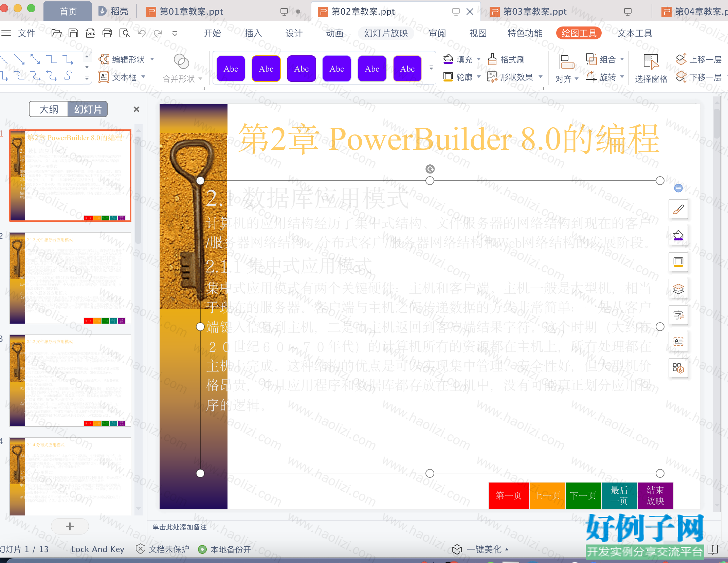The height and width of the screenshot is (563, 728).
Task: Click the monitor icon on the 第01章教案.ppt tab
Action: pos(284,12)
